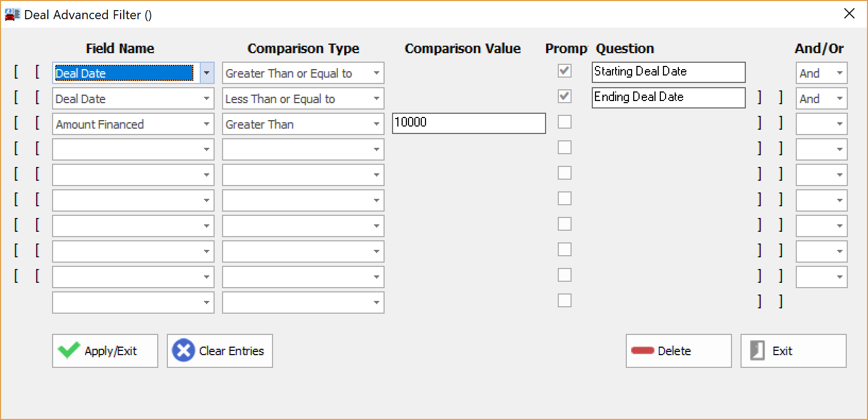This screenshot has width=868, height=420.
Task: Click the door icon on Exit button
Action: [x=757, y=351]
